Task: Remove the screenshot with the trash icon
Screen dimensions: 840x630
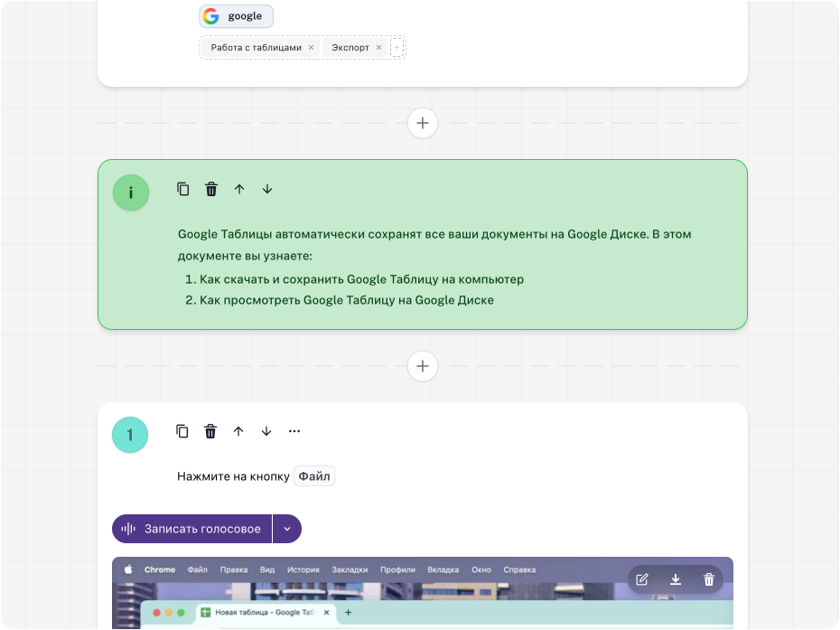Action: point(709,579)
